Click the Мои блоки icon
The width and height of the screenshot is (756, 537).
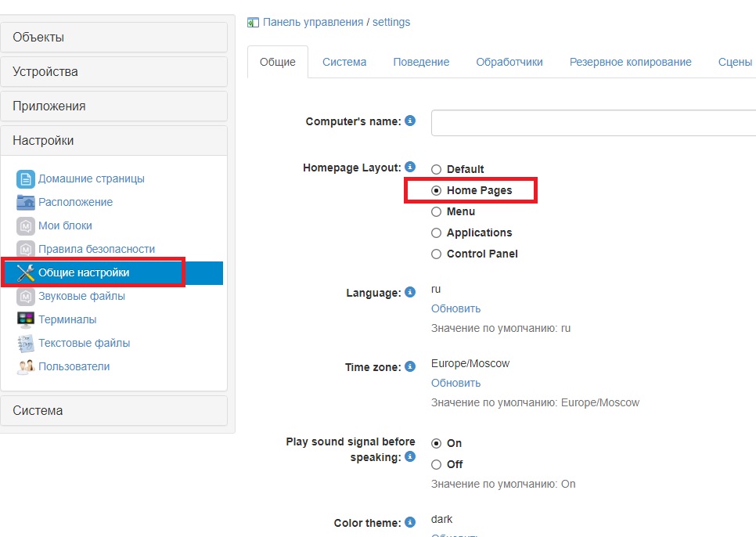tap(26, 225)
